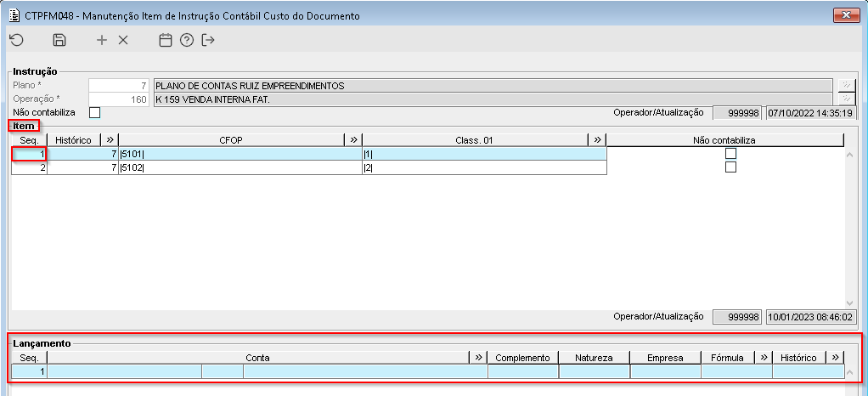Click the Histórico cell of item row 5102
The width and height of the screenshot is (868, 396).
click(x=82, y=167)
